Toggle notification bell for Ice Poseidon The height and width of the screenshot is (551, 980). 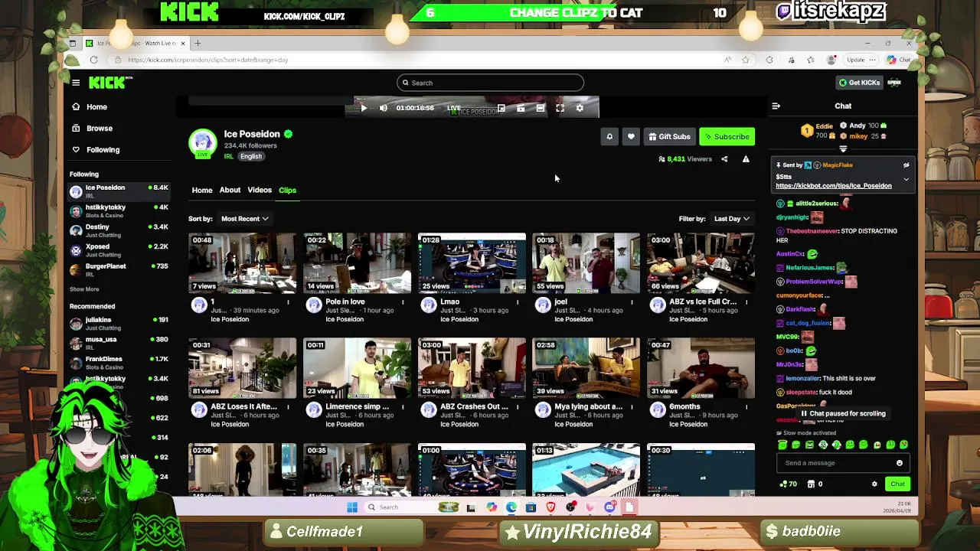[x=609, y=137]
